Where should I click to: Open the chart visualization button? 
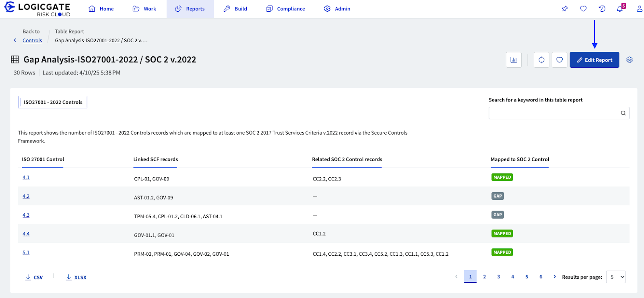click(514, 60)
